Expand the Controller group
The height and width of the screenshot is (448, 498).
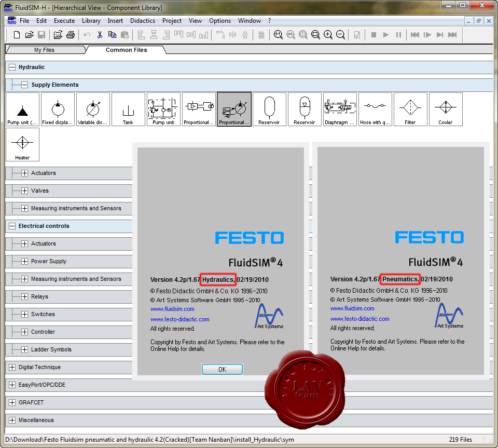click(24, 332)
